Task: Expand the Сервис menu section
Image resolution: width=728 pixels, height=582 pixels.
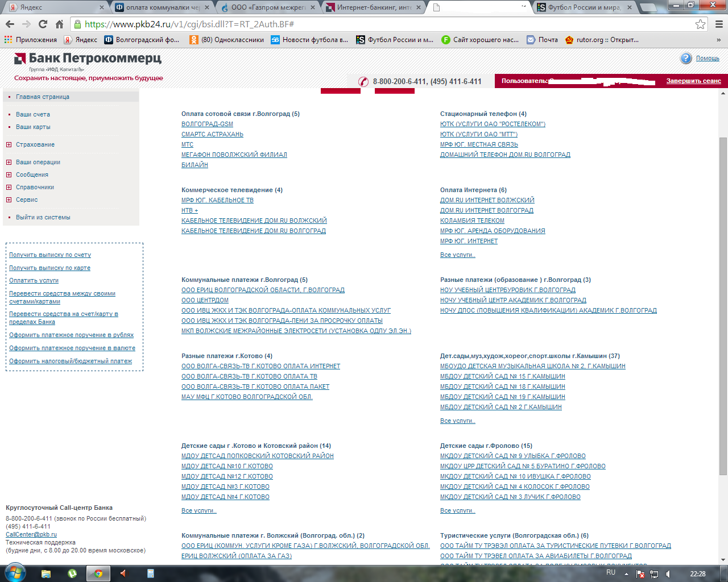Action: click(x=9, y=200)
